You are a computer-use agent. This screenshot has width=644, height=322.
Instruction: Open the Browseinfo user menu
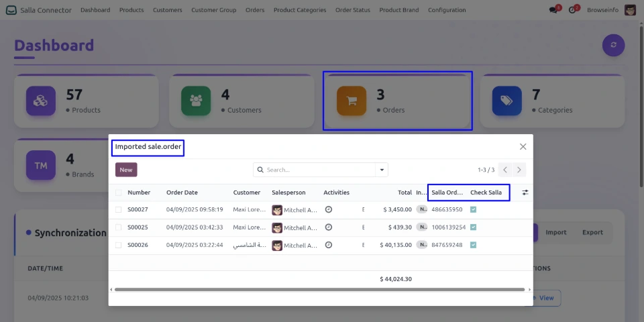click(x=610, y=10)
